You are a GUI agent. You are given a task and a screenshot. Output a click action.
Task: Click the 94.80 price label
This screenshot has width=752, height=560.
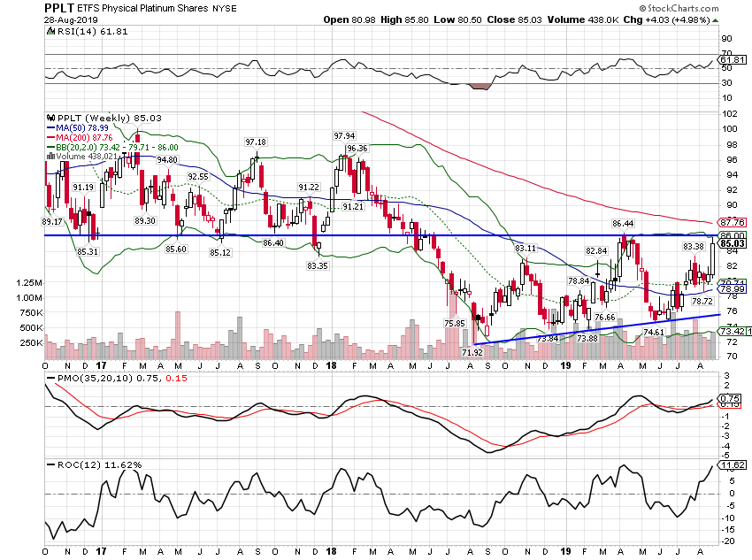(x=167, y=159)
